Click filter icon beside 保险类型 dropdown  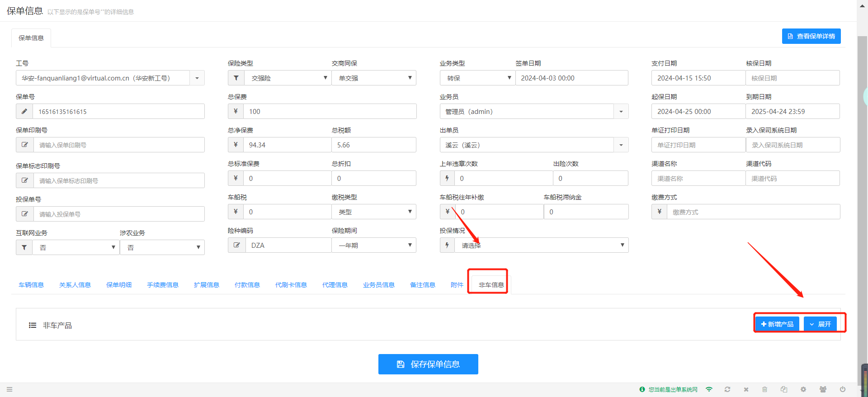pos(236,78)
